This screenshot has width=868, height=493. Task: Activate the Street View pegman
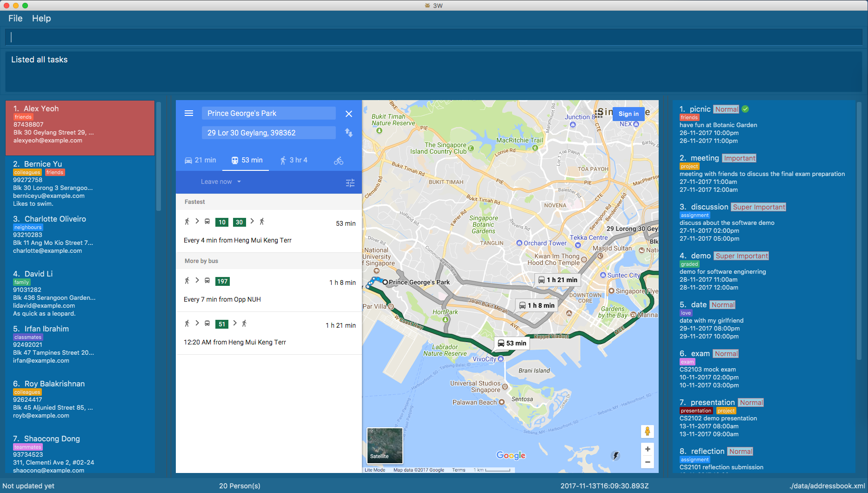648,432
